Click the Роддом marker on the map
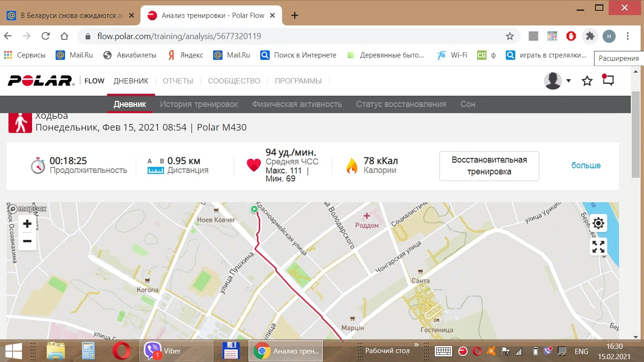This screenshot has height=362, width=644. tap(367, 221)
